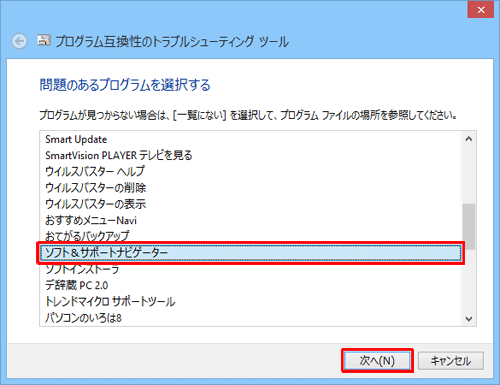Click the program list scrollbar thumb
This screenshot has width=500, height=385.
(469, 227)
